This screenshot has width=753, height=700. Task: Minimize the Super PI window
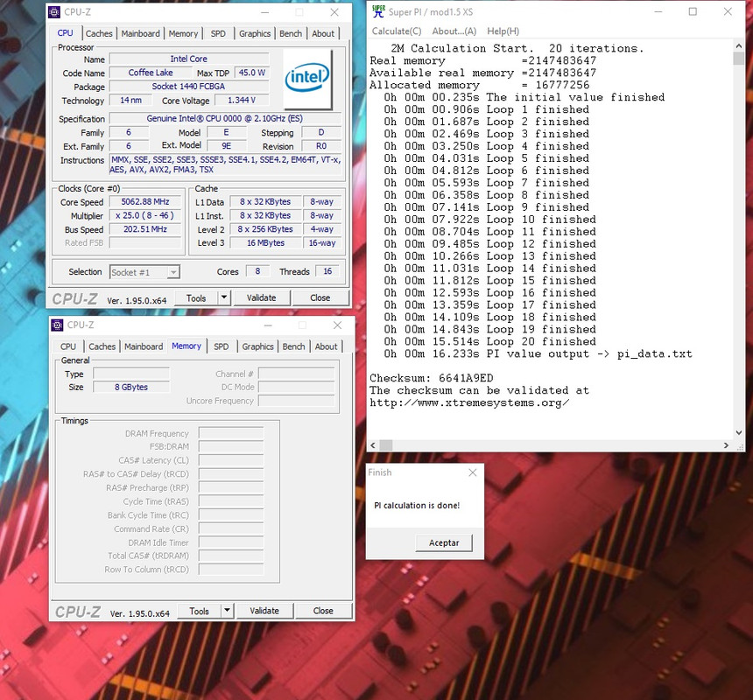658,11
